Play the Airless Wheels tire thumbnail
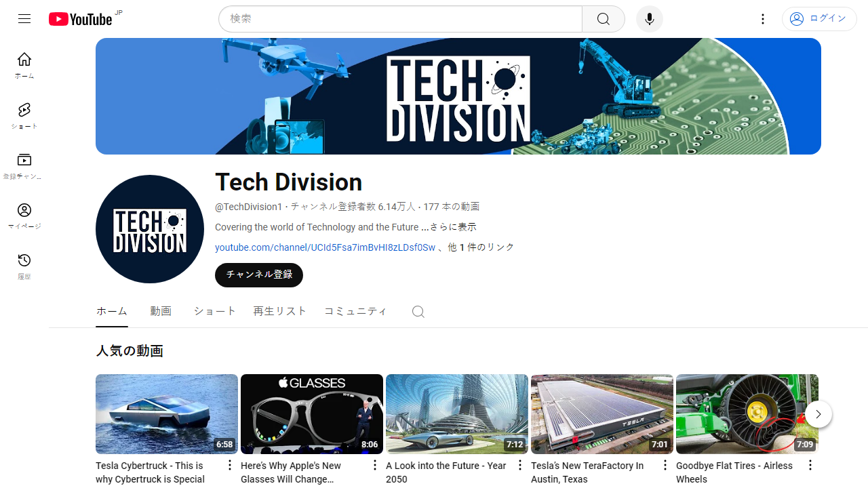Screen dimensions: 868x488 [747, 414]
